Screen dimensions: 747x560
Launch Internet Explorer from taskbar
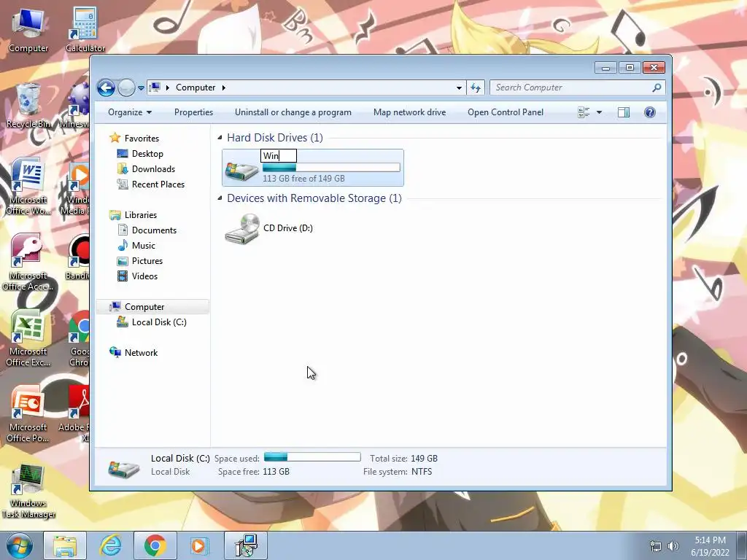click(111, 545)
